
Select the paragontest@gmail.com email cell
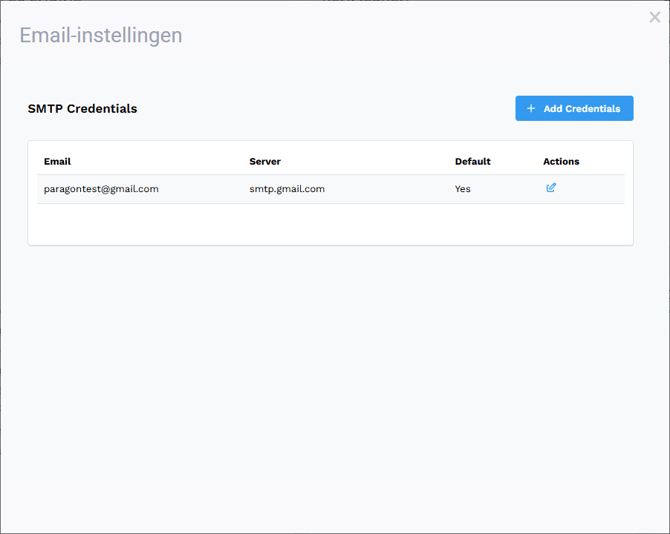tap(101, 189)
